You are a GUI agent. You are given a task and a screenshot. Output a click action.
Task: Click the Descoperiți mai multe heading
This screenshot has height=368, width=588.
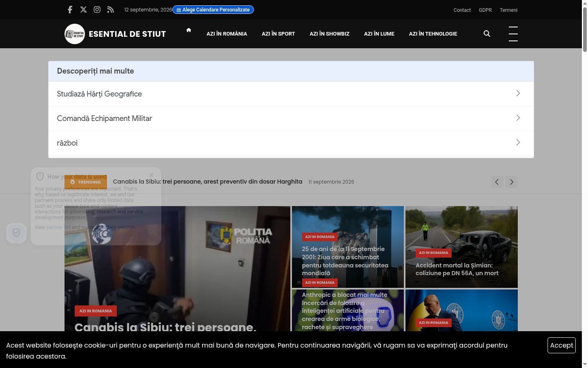click(96, 71)
